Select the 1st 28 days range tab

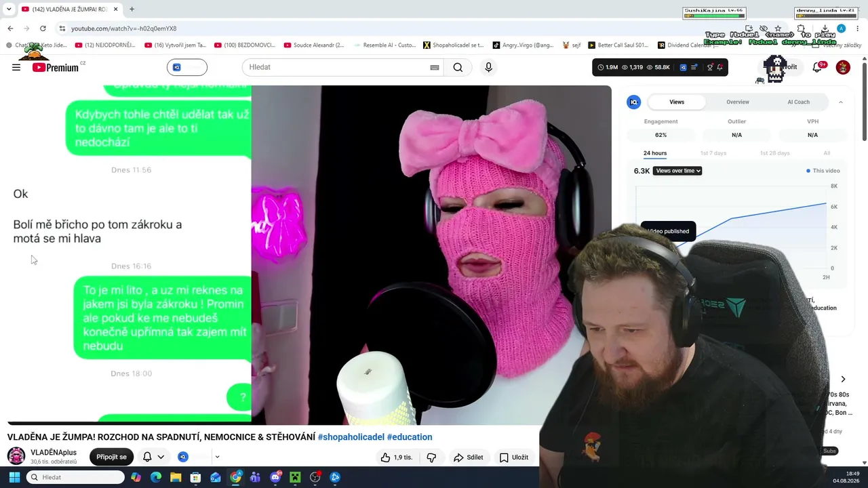point(774,153)
